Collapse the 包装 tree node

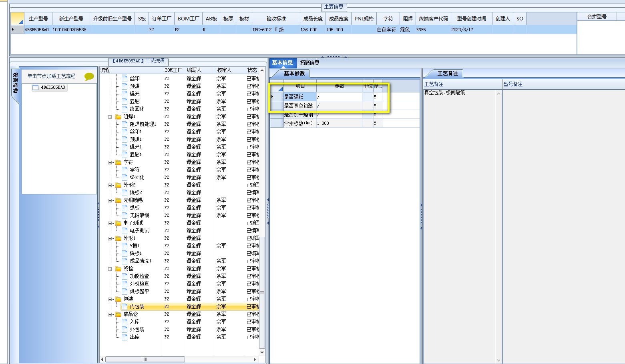tap(110, 299)
